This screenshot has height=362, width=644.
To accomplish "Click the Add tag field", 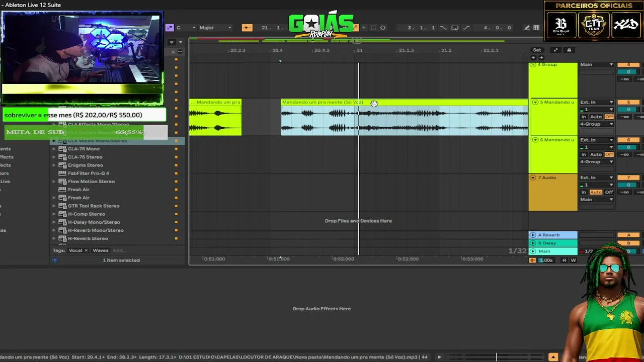I will tap(119, 250).
